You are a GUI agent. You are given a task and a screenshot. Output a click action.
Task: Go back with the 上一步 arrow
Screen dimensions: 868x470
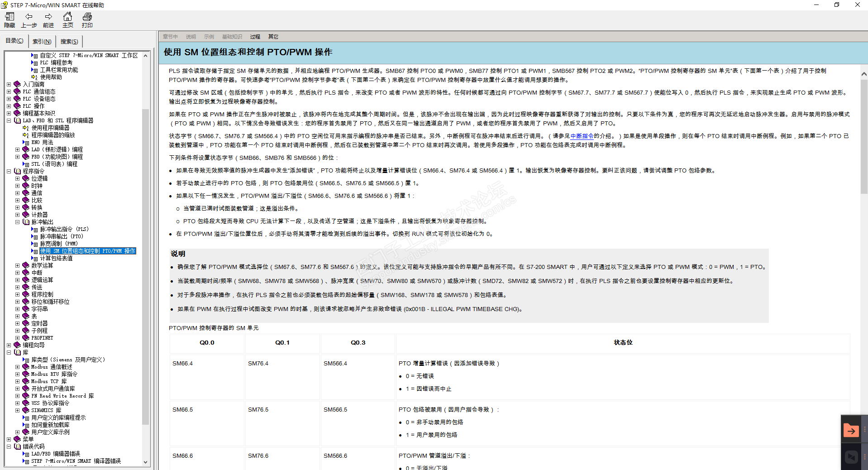pos(29,17)
